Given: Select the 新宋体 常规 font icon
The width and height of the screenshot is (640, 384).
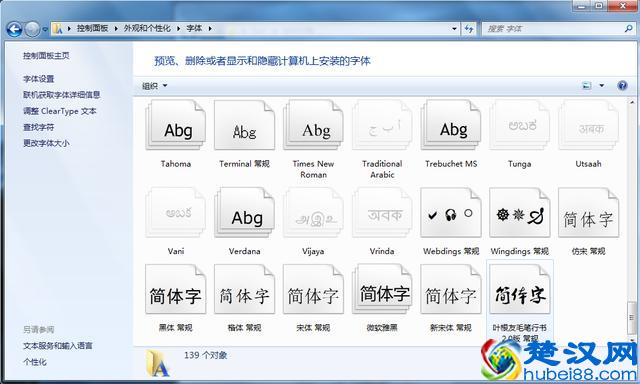Looking at the screenshot, I should pyautogui.click(x=451, y=289).
